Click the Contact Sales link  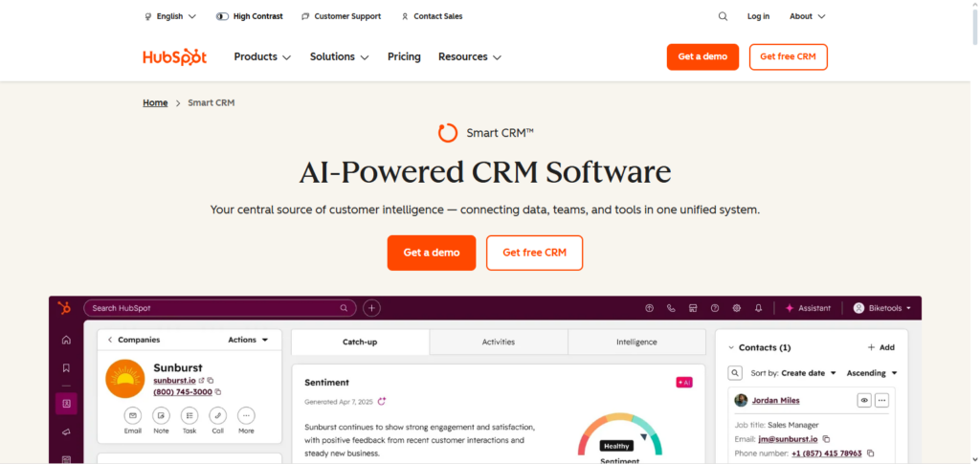click(x=432, y=17)
